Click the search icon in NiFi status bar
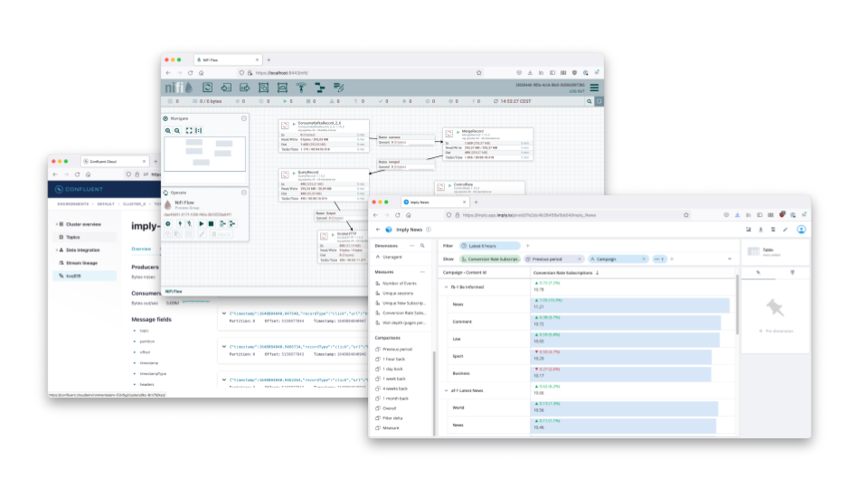The image size is (868, 488). tap(588, 102)
